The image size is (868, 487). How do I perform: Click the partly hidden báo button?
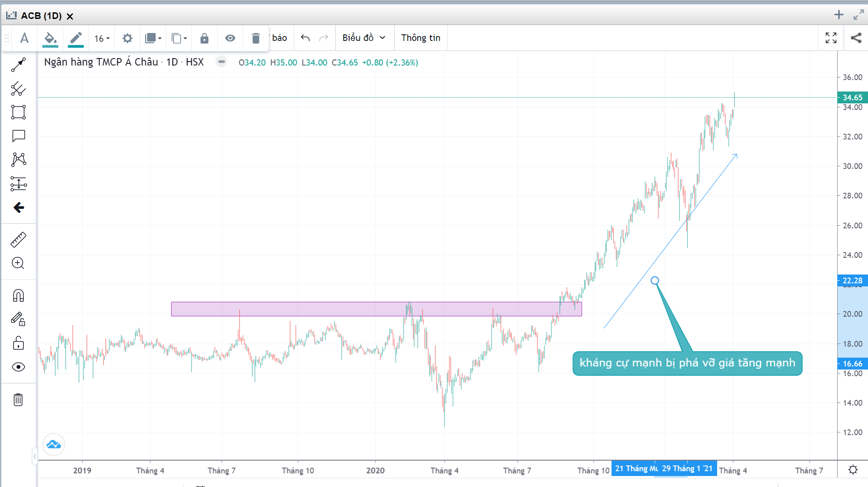click(x=280, y=38)
